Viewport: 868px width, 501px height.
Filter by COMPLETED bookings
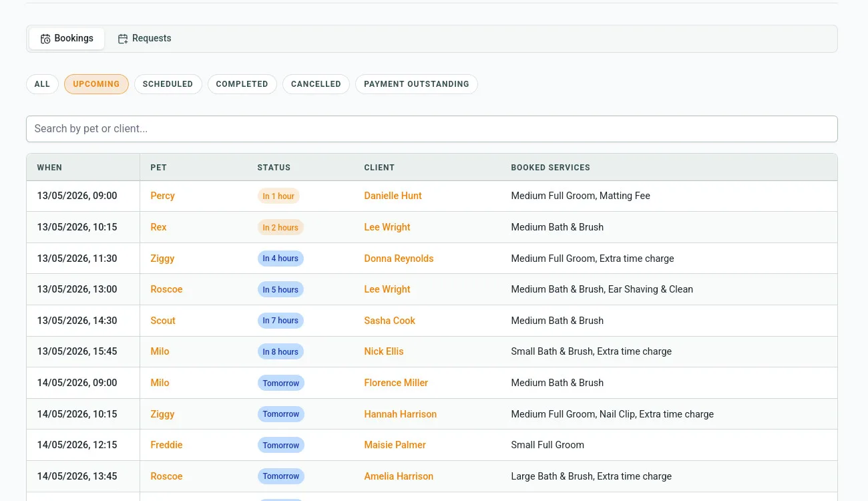242,84
